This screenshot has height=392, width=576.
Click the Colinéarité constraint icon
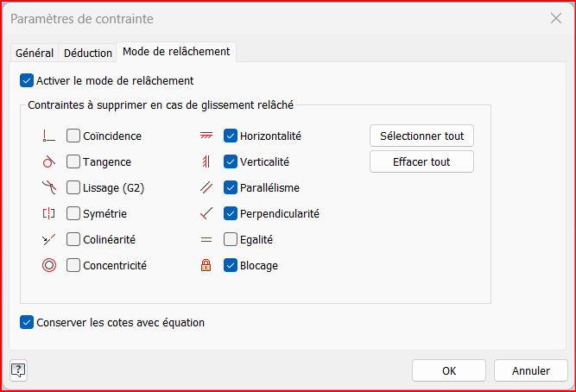coord(48,239)
